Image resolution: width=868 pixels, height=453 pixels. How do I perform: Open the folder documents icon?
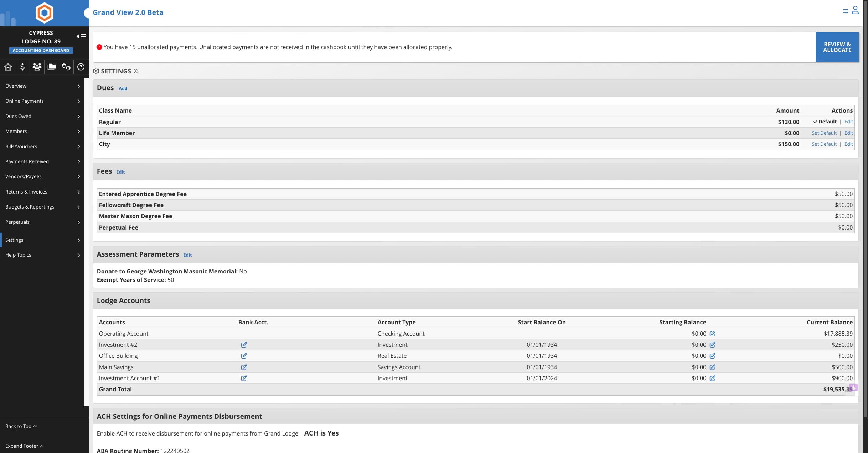(x=52, y=67)
